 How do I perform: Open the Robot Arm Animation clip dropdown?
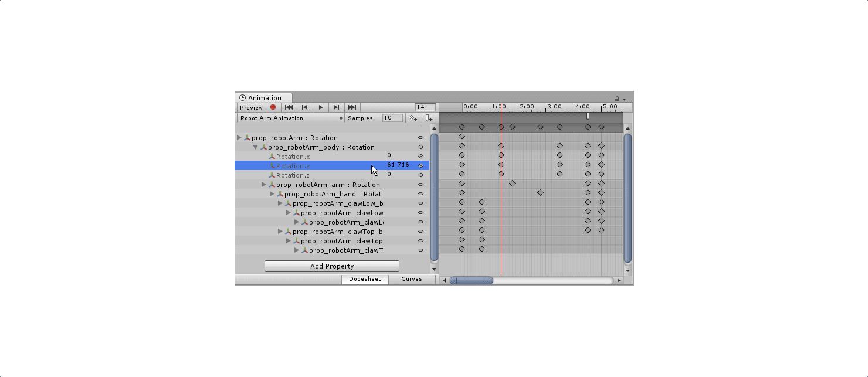[290, 118]
